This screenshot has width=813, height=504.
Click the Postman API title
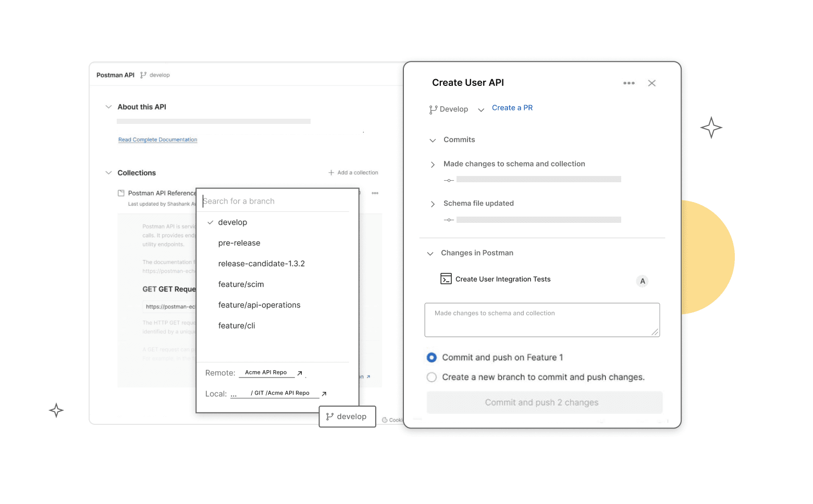115,75
